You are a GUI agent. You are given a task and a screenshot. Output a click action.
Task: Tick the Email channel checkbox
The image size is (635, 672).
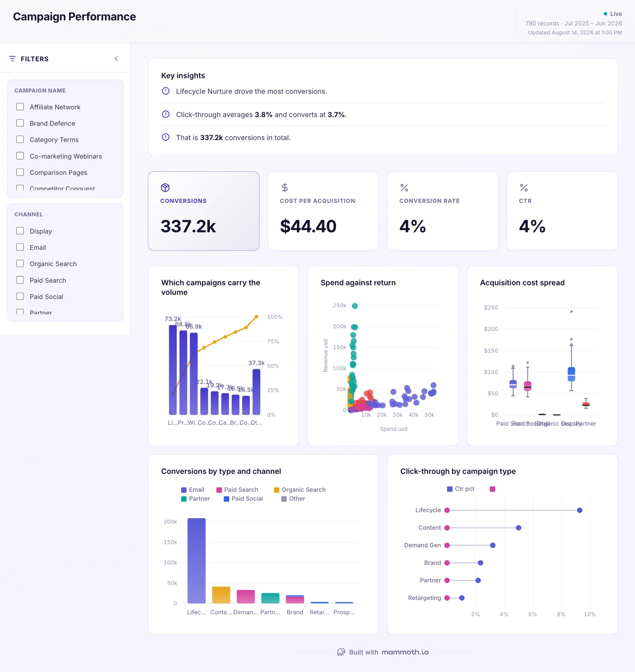click(x=20, y=247)
